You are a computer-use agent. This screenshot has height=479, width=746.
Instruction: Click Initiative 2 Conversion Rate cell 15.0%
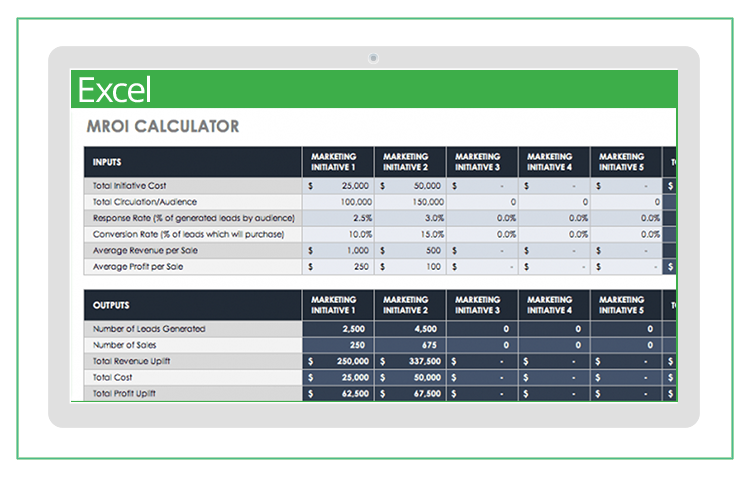pyautogui.click(x=410, y=234)
